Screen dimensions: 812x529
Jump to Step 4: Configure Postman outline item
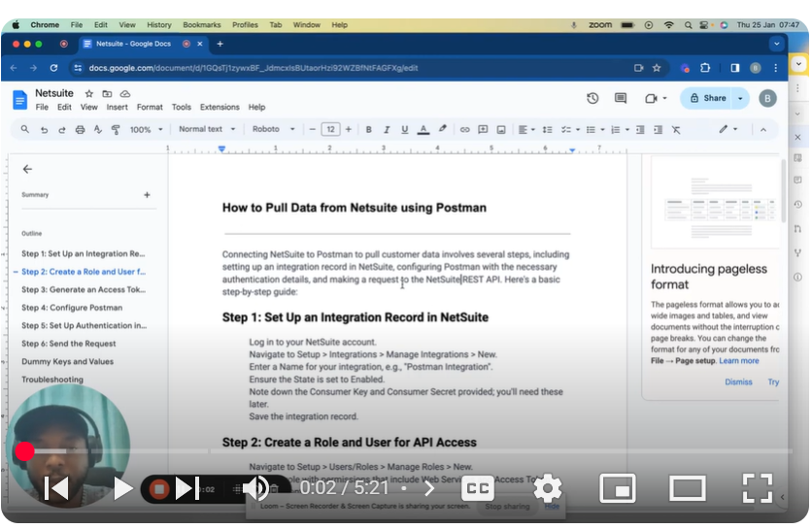72,308
